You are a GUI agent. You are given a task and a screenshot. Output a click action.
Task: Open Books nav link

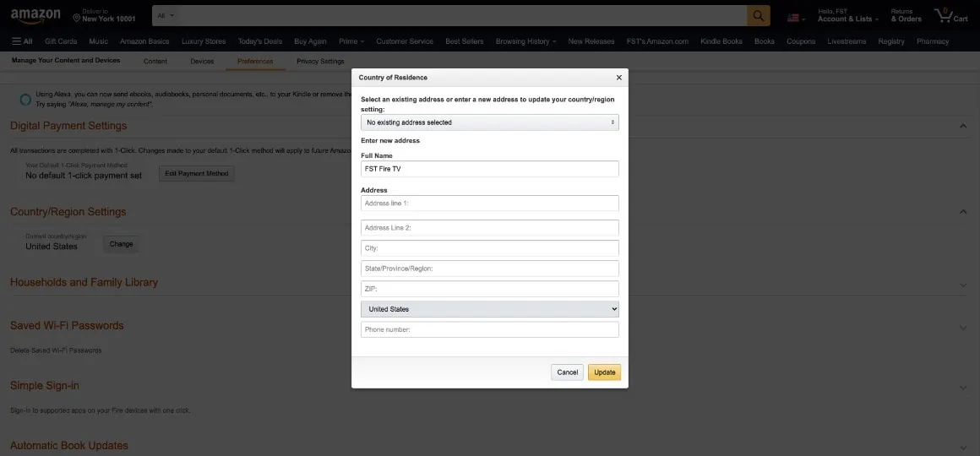point(765,41)
